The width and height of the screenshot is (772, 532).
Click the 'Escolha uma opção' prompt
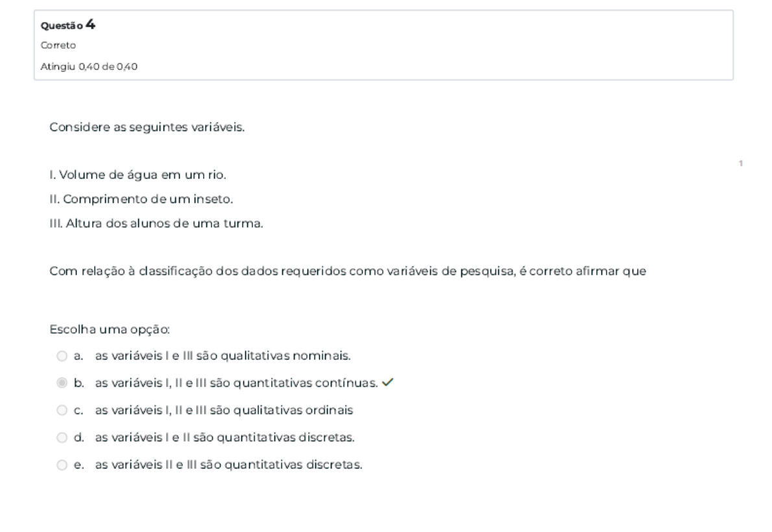(x=100, y=329)
